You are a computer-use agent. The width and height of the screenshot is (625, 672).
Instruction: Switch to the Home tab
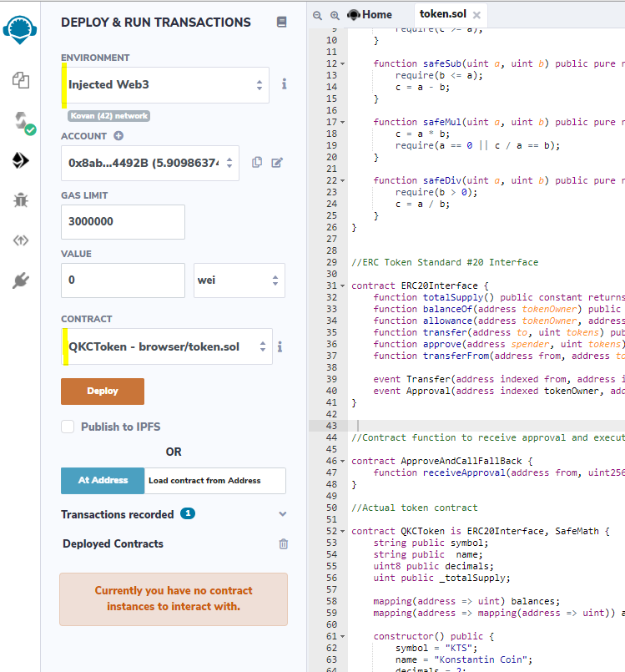point(370,14)
